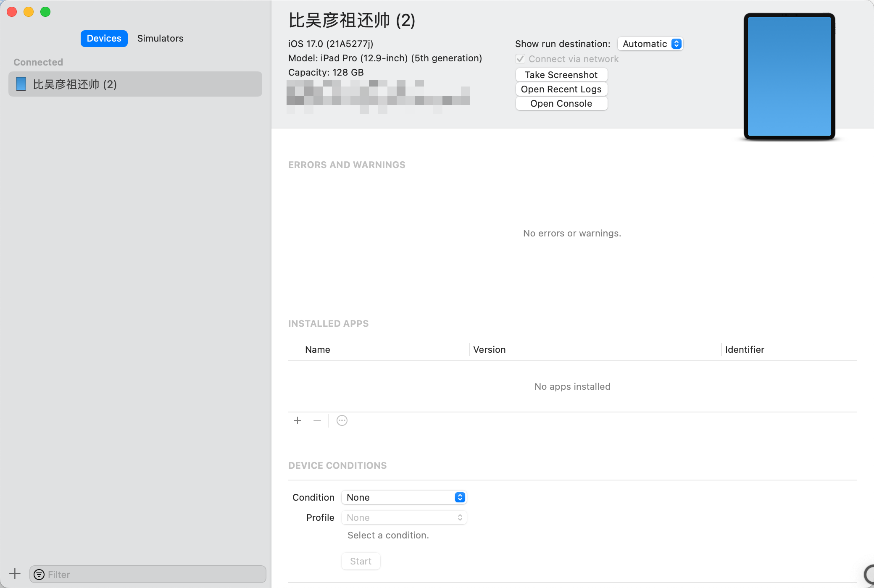Click the remove app minus icon

(317, 420)
